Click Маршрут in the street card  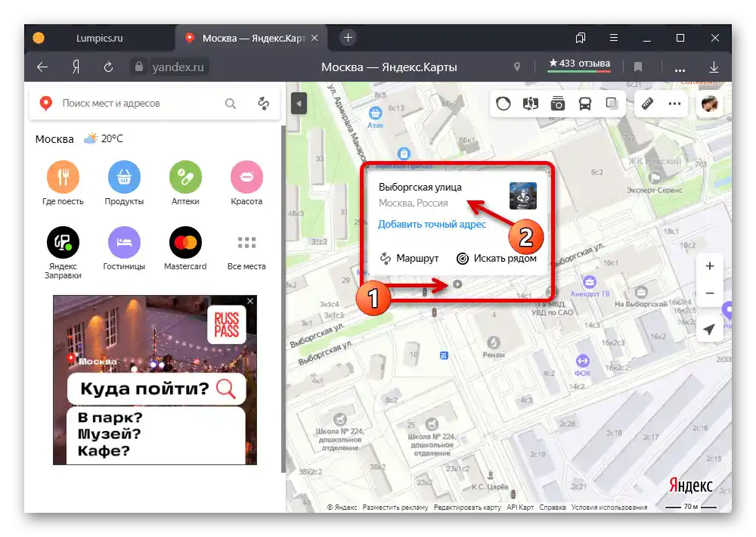409,259
